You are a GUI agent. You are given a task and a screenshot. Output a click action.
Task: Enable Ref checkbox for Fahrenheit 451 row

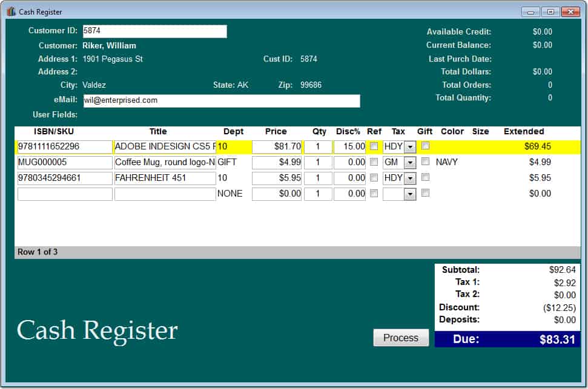(x=374, y=178)
